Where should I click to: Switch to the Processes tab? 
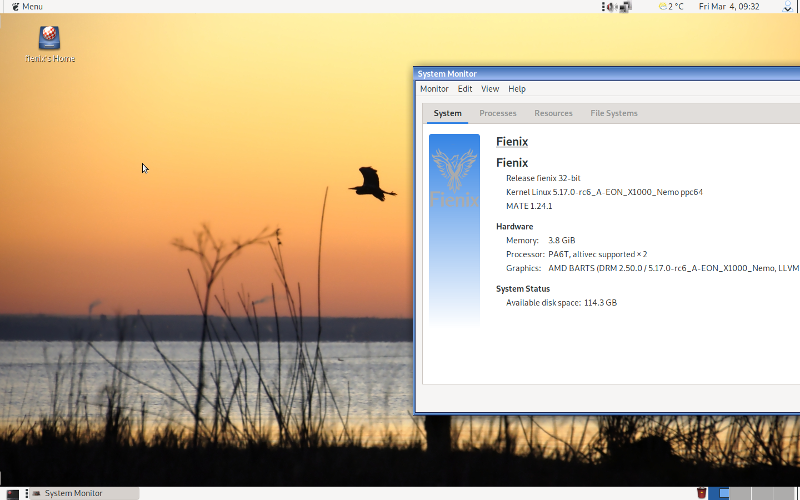pos(498,113)
